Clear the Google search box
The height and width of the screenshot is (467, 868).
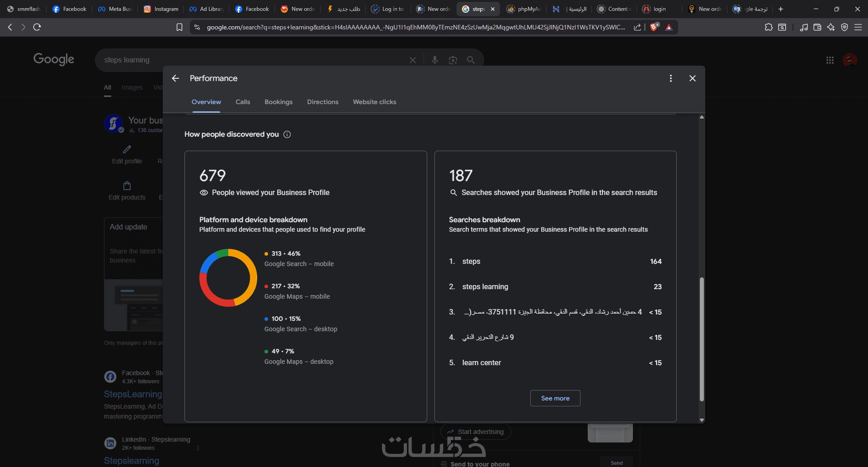(413, 60)
